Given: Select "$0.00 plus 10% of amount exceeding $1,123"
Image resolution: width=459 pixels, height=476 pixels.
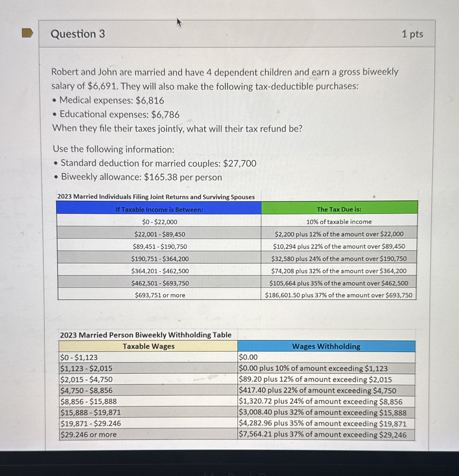Looking at the screenshot, I should (326, 368).
